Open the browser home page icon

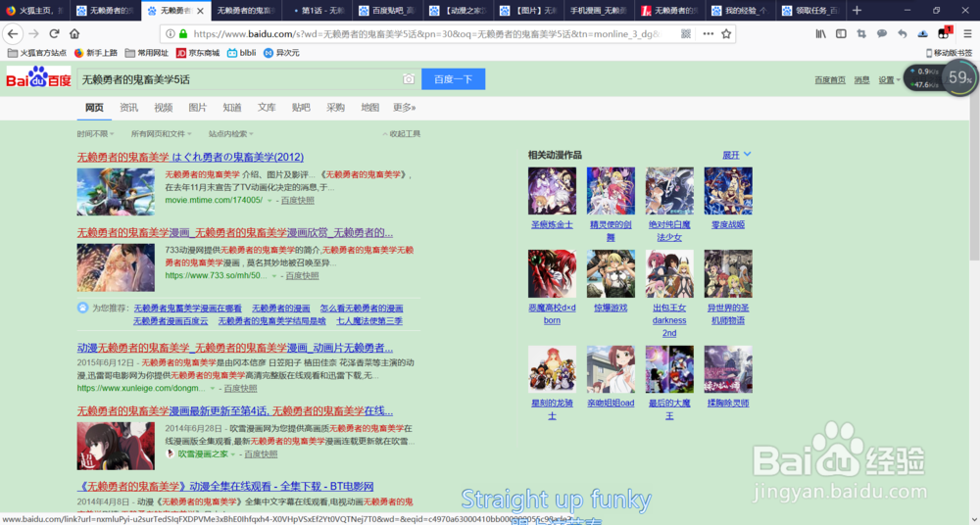[x=74, y=33]
